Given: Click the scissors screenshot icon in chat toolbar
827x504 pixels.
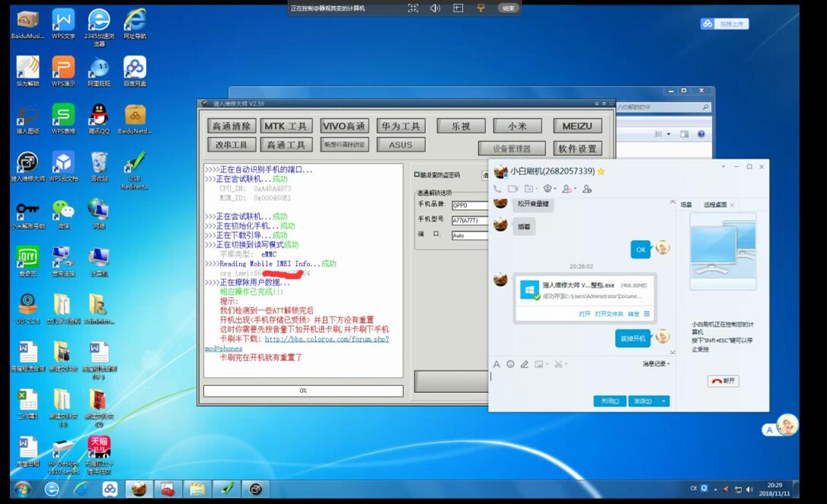Looking at the screenshot, I should coord(557,364).
